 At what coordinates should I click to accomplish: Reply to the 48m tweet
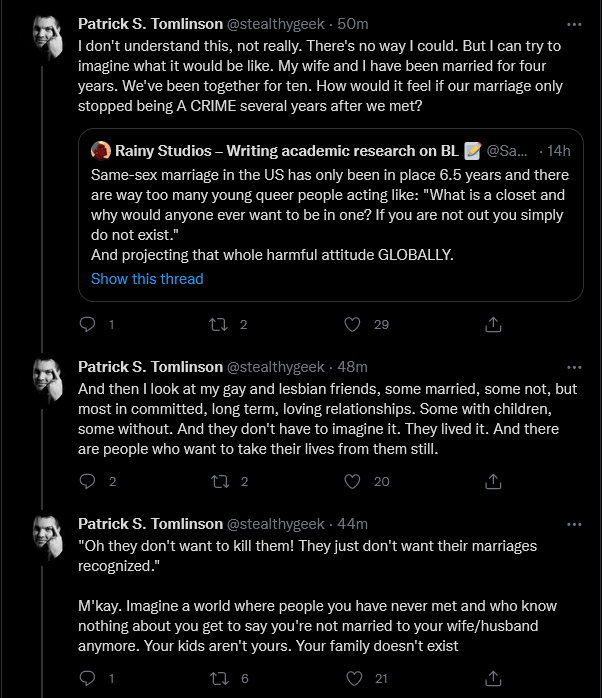point(87,481)
